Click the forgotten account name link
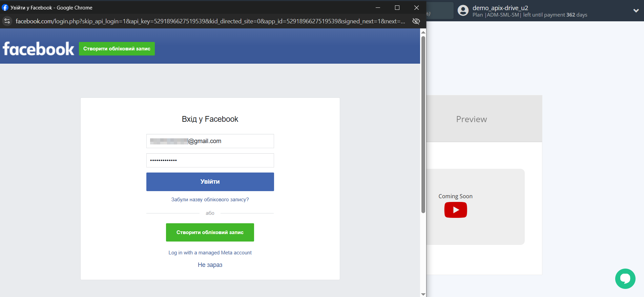 pos(210,200)
